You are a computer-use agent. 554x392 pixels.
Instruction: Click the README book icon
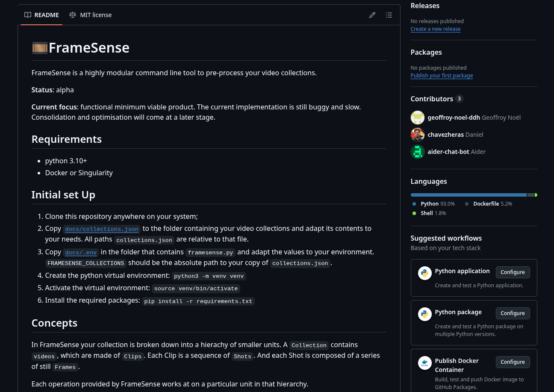pos(28,15)
